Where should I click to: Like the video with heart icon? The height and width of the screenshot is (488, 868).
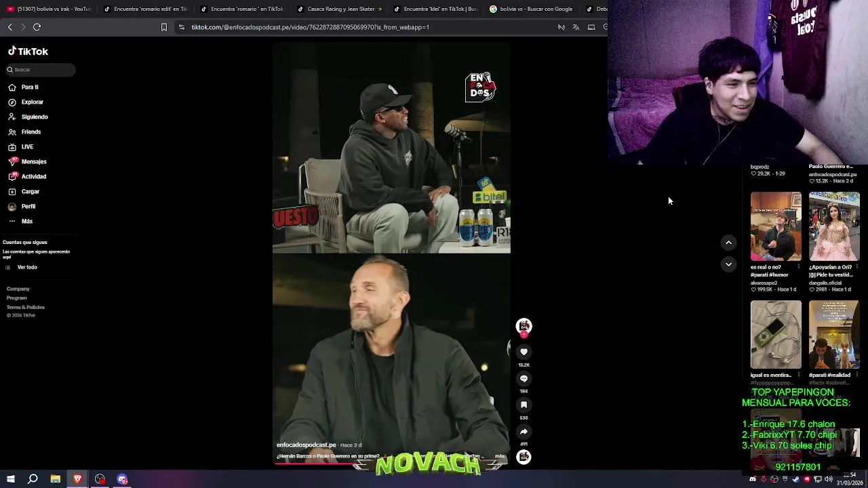524,352
